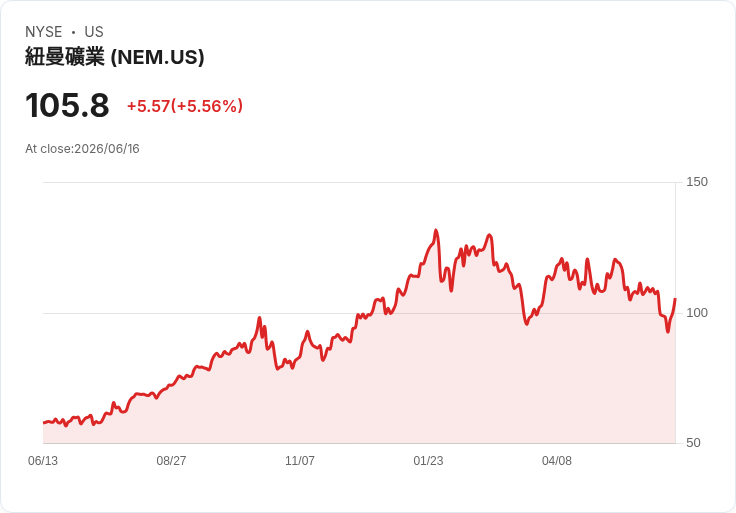Click the 01/23 date axis label
The image size is (736, 513).
point(428,461)
